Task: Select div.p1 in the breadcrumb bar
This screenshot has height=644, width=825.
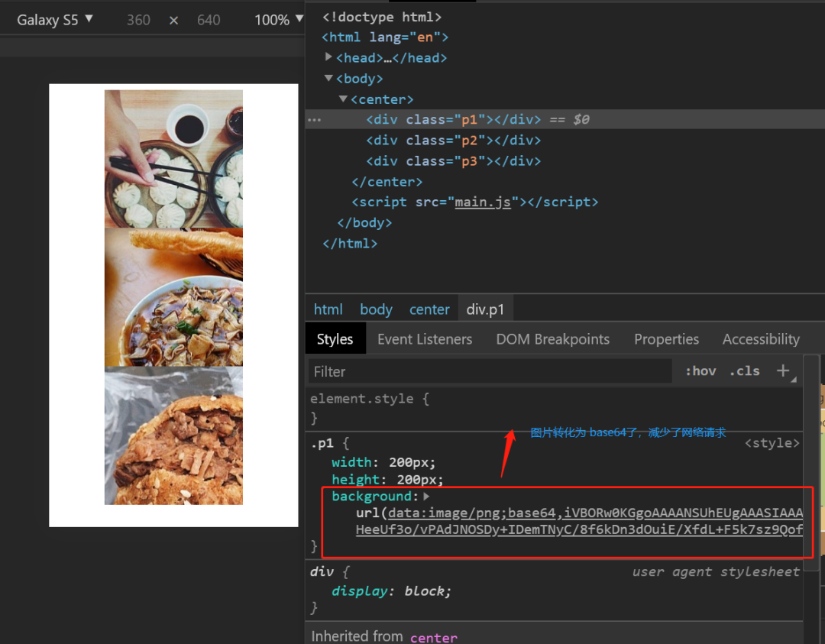Action: pyautogui.click(x=485, y=309)
